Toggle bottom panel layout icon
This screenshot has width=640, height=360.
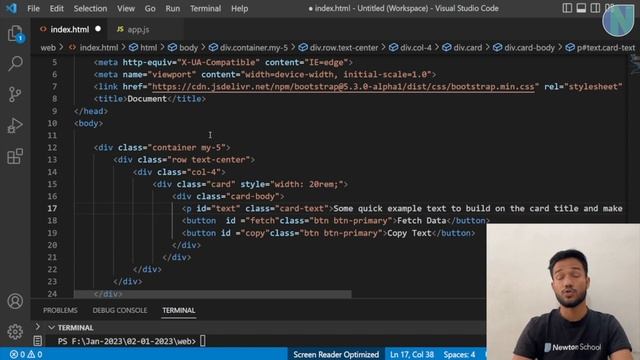tap(581, 8)
